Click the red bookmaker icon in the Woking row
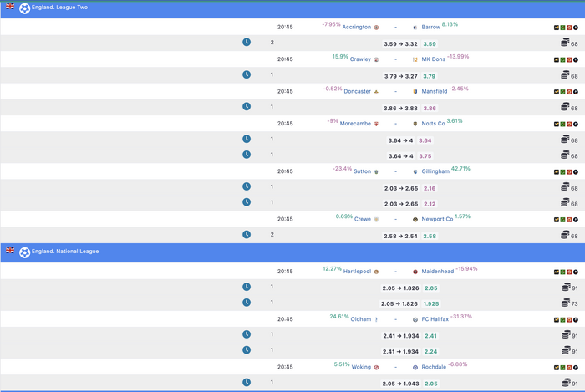 (569, 368)
